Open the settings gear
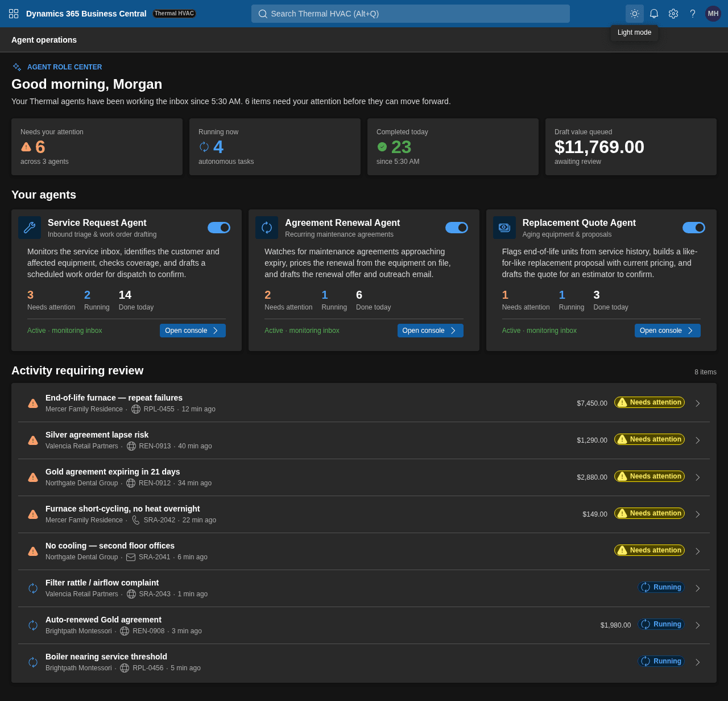 (673, 14)
